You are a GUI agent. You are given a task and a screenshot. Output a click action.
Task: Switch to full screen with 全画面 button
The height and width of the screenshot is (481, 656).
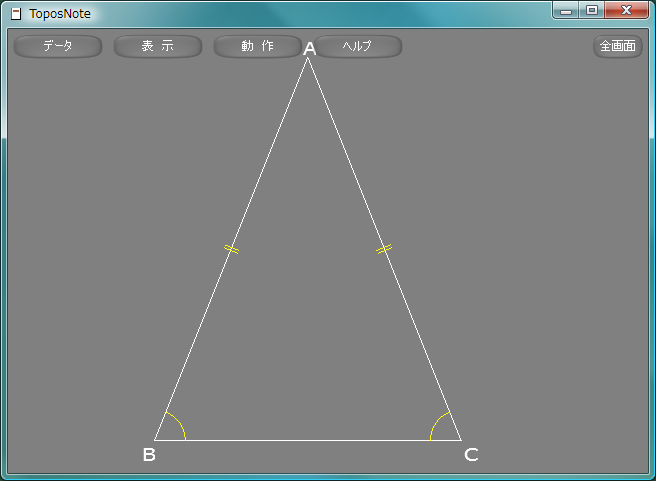click(618, 46)
